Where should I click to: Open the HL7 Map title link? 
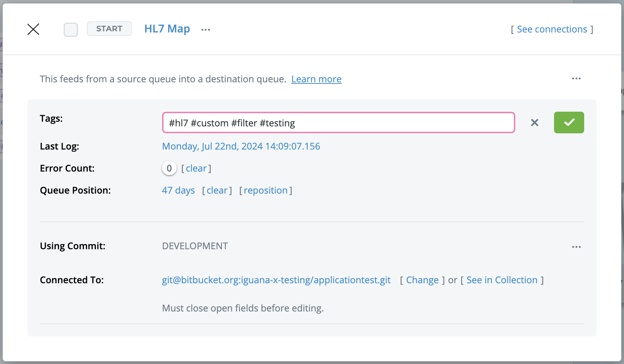(167, 29)
